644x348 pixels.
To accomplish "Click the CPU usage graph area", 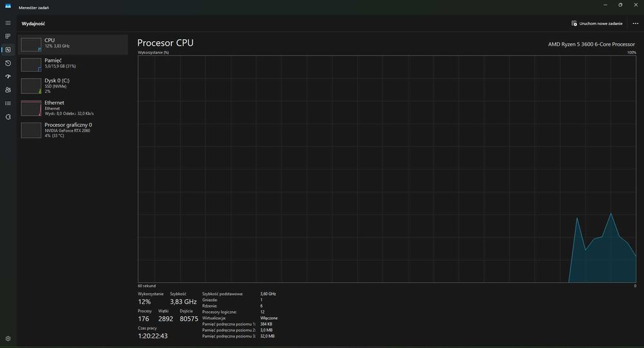I will click(387, 169).
